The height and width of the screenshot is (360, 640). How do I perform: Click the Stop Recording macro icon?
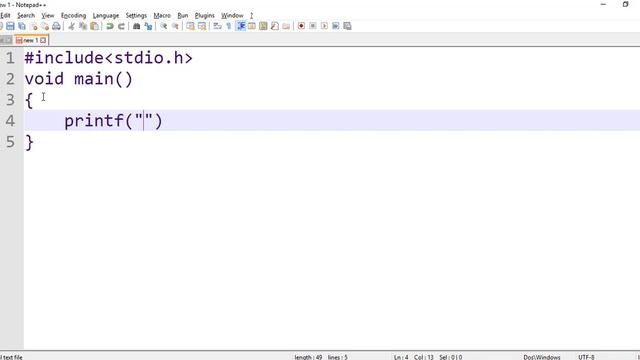[x=313, y=26]
